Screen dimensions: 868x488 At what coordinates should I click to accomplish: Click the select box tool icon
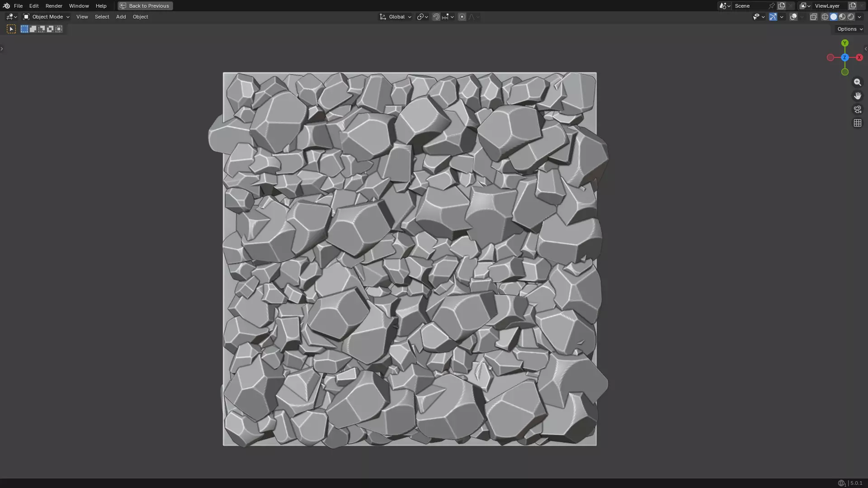click(x=11, y=29)
